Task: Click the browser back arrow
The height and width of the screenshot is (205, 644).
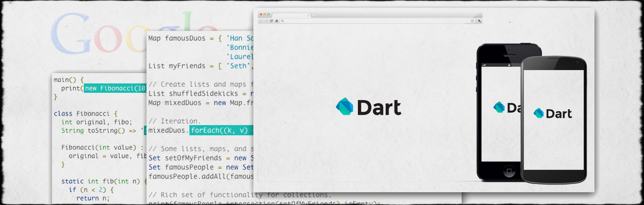Action: click(261, 21)
